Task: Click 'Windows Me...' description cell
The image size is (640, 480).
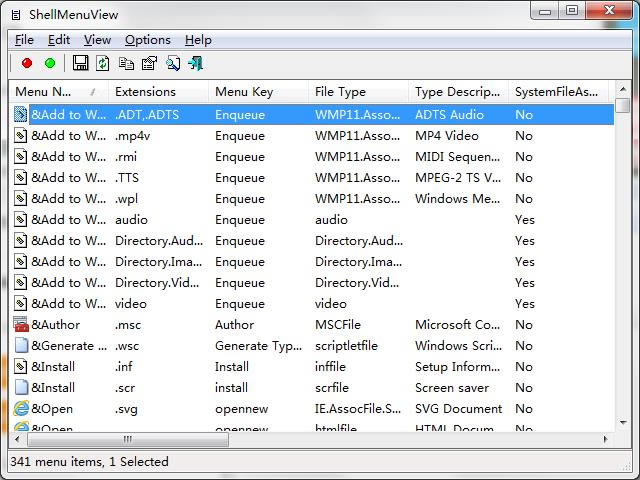Action: 458,199
